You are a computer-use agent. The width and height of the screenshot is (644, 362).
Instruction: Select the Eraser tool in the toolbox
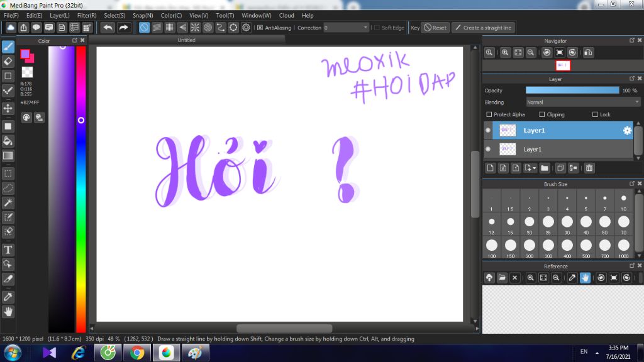pyautogui.click(x=8, y=62)
